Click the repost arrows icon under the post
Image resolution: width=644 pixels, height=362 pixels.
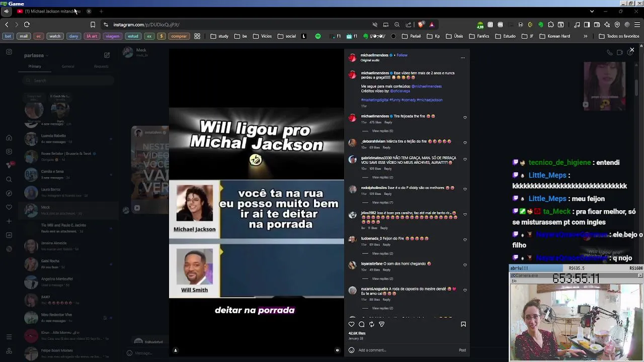372,324
